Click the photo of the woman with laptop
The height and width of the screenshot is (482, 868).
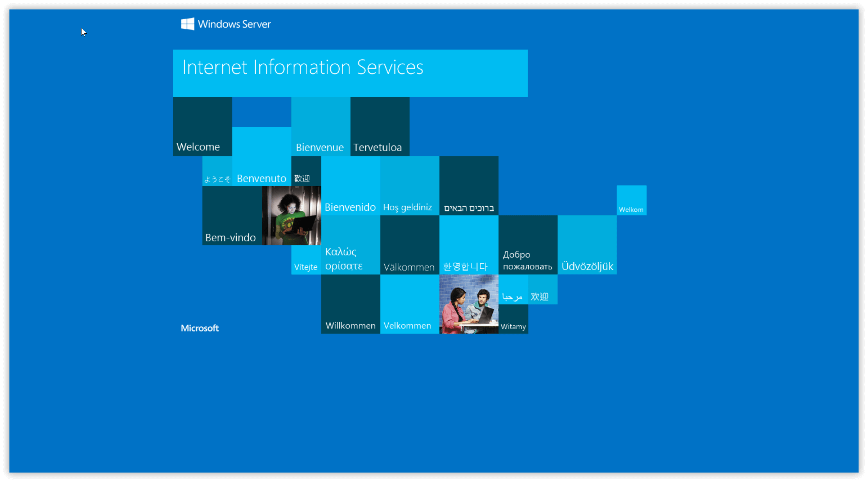292,216
